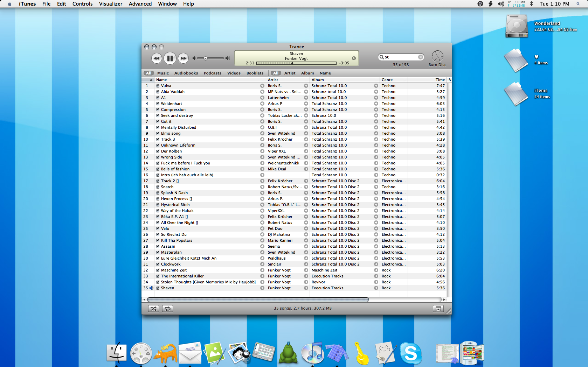588x367 pixels.
Task: Open the search magnifier options
Action: click(x=382, y=57)
